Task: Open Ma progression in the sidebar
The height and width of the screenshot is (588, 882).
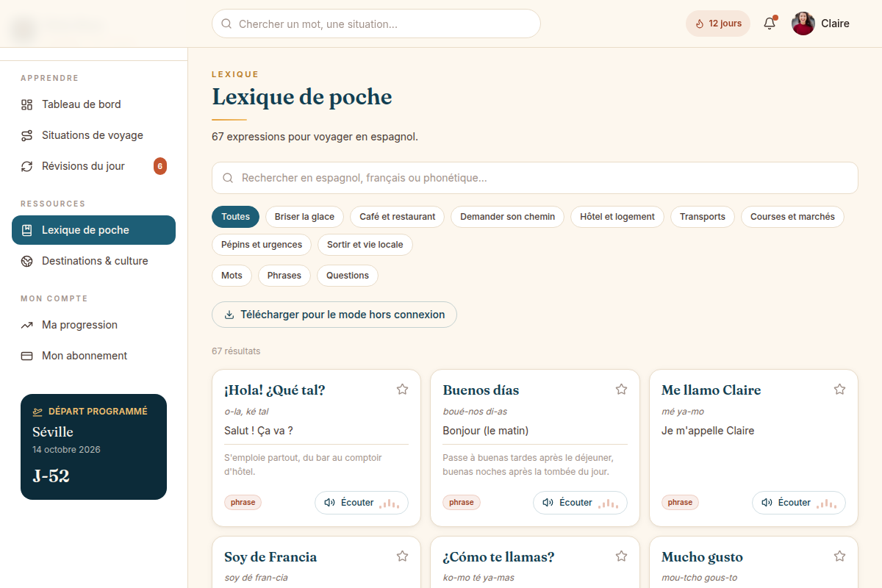Action: [x=93, y=325]
